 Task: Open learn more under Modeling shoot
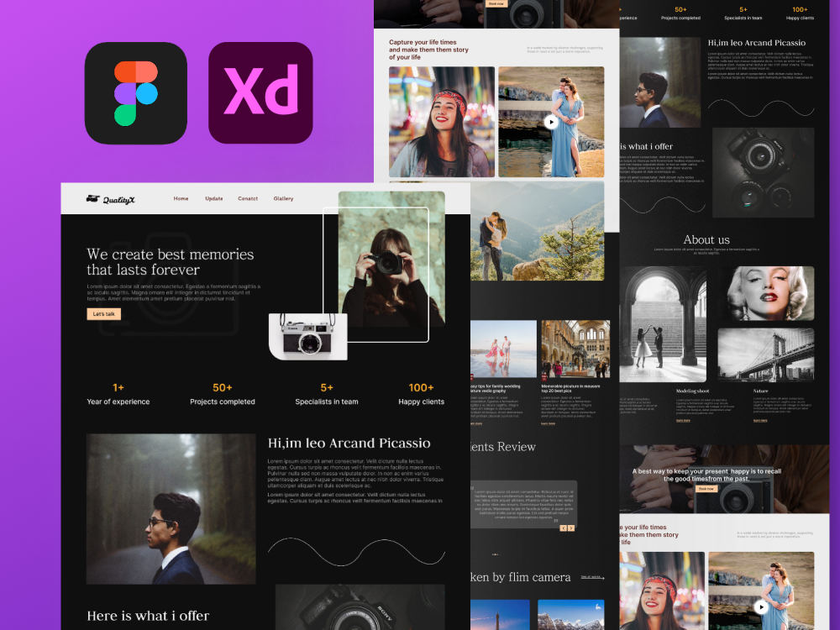684,420
